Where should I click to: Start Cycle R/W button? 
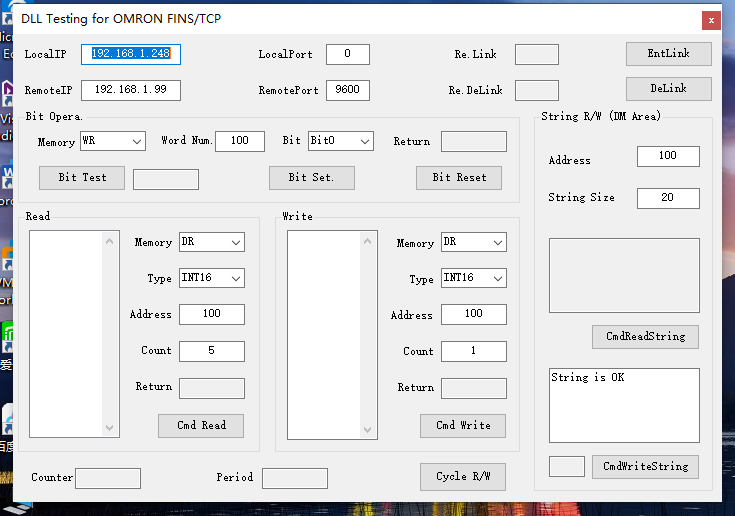463,477
